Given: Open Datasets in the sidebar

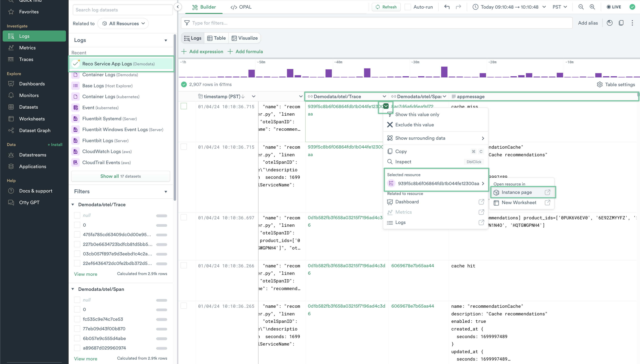Looking at the screenshot, I should tap(28, 107).
